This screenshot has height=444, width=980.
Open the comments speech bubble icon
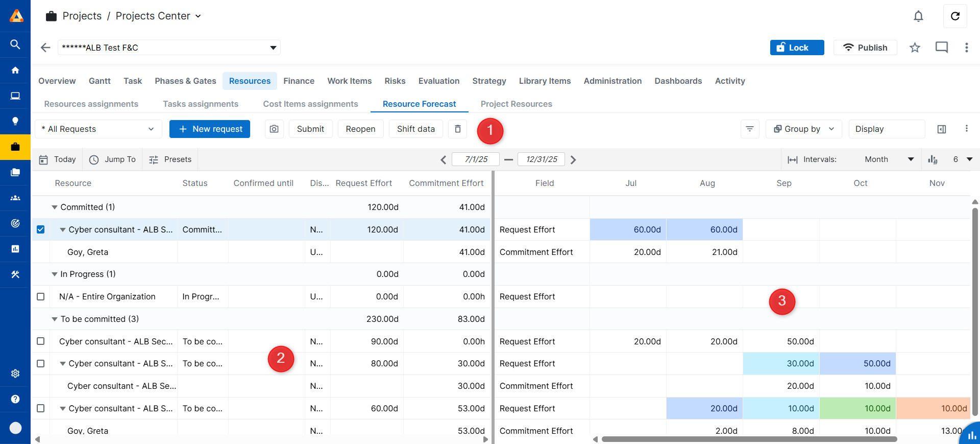(x=941, y=48)
